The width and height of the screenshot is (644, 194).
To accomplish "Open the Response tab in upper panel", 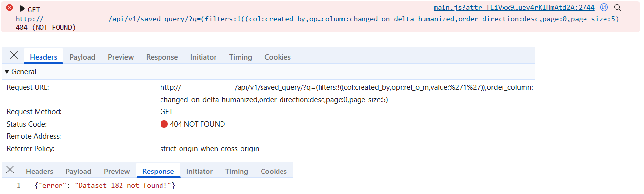I will (x=162, y=57).
